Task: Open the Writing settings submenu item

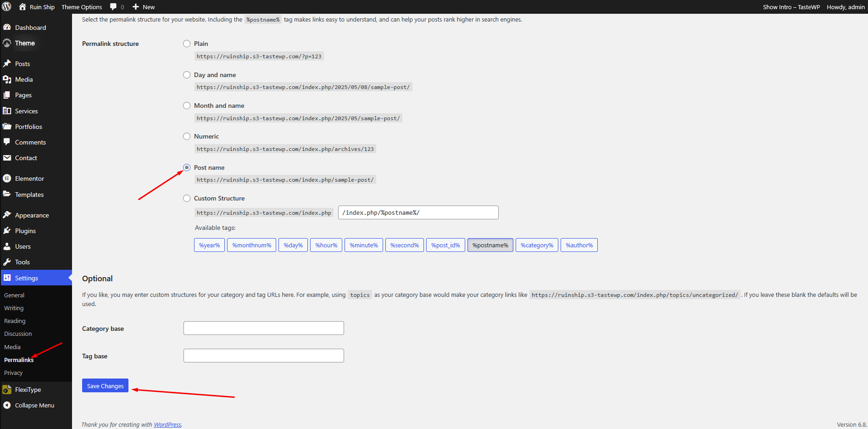Action: pos(14,308)
